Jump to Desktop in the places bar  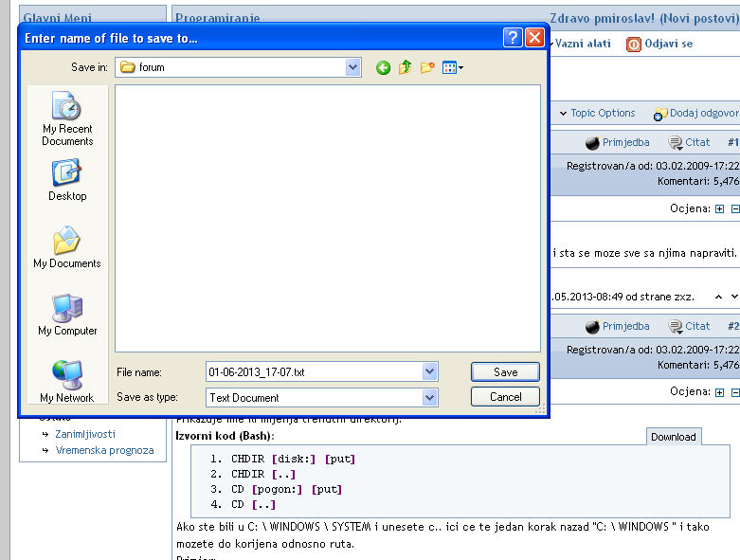[67, 180]
